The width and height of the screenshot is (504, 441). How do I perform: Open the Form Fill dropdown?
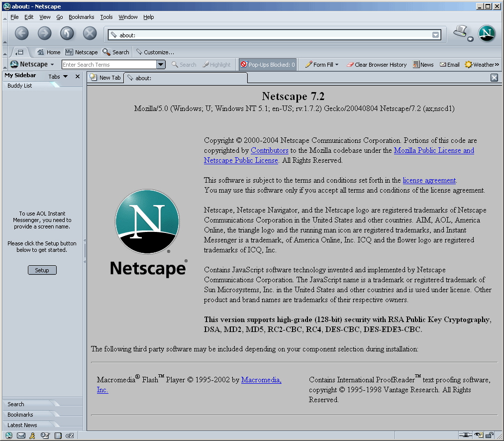[322, 65]
